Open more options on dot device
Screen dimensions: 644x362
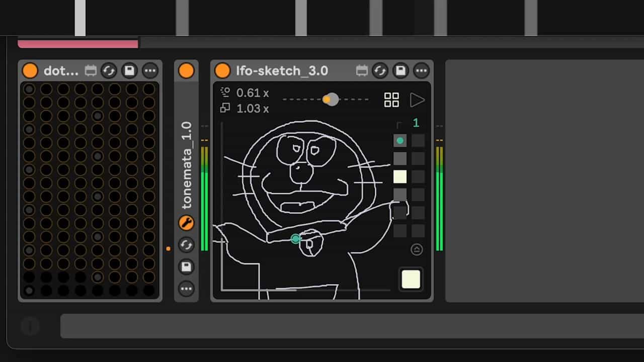click(150, 71)
